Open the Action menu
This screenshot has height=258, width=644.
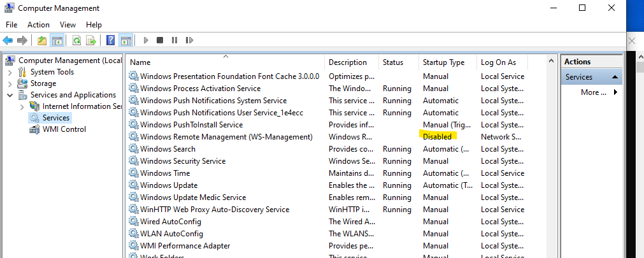[x=39, y=25]
